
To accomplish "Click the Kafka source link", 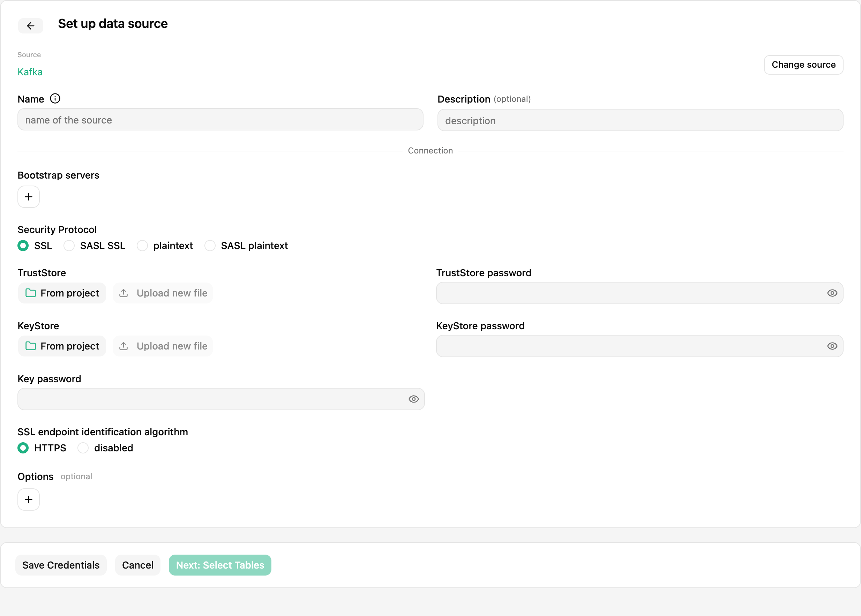I will click(x=30, y=72).
